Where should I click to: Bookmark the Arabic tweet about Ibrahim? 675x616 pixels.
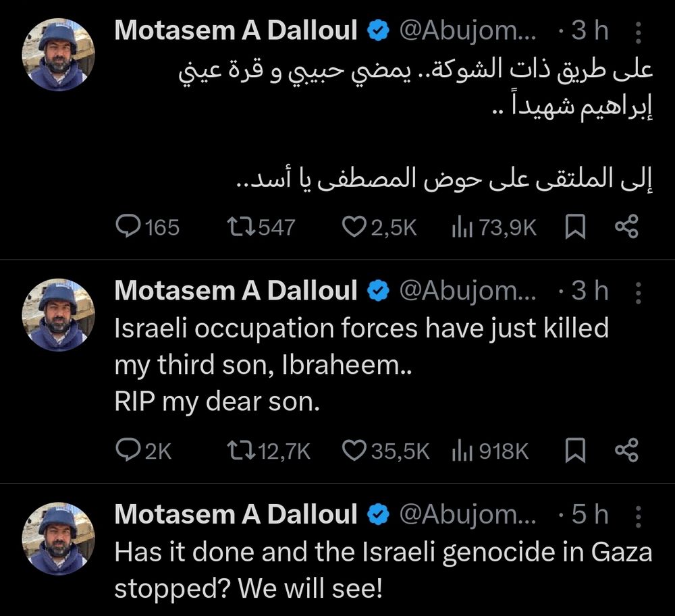(x=574, y=228)
